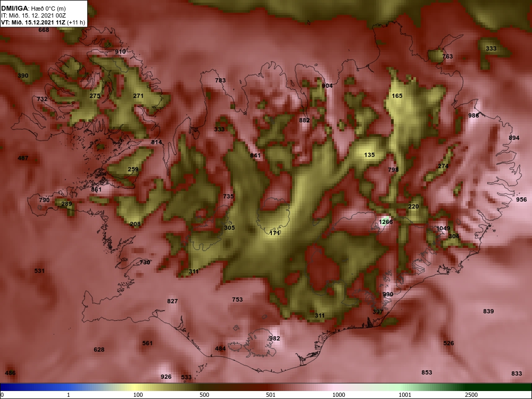Click the colour scale label 100
Image resolution: width=532 pixels, height=399 pixels.
(x=138, y=395)
